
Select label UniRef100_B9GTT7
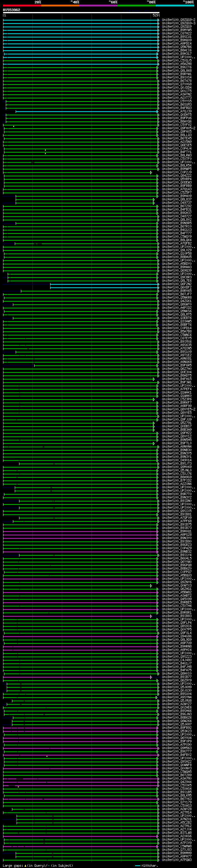coord(177,751)
